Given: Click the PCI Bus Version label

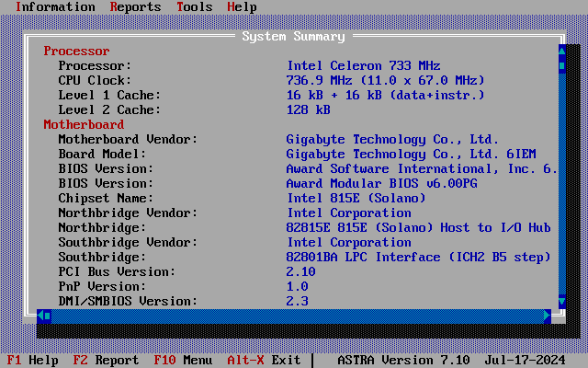Looking at the screenshot, I should click(x=117, y=271).
